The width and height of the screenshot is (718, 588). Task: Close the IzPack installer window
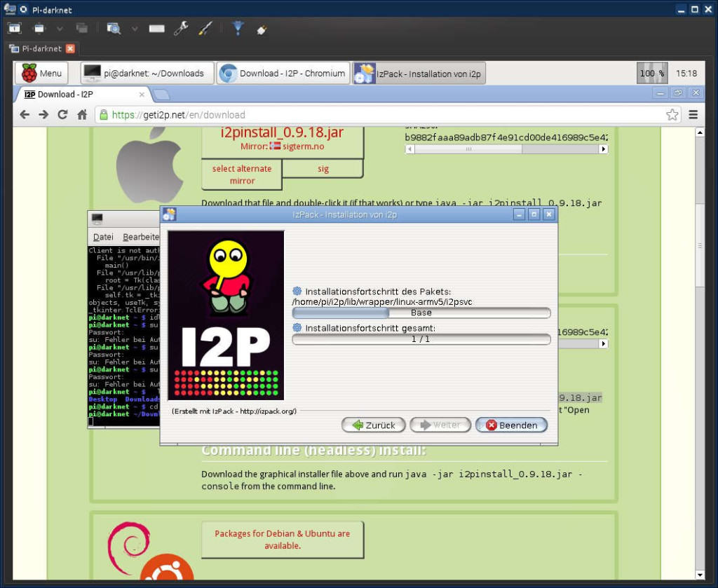coord(549,214)
